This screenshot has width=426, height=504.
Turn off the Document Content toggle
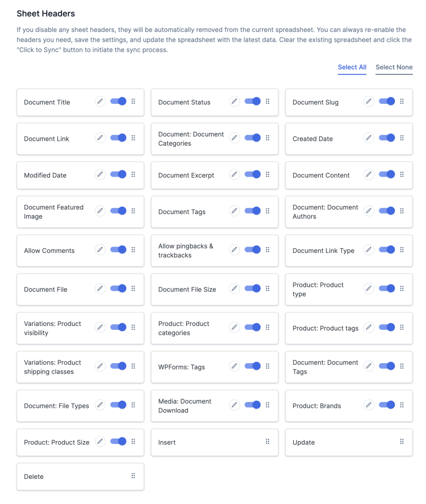pos(387,174)
